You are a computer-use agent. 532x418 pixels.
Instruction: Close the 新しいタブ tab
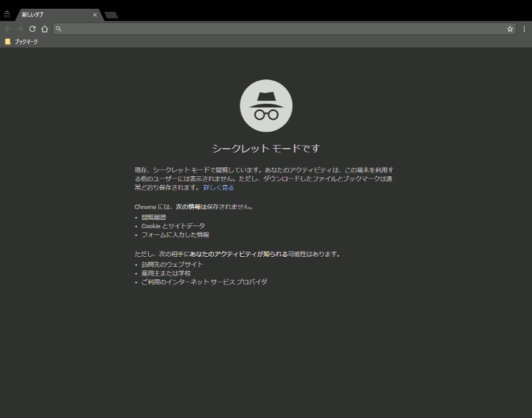click(x=95, y=15)
